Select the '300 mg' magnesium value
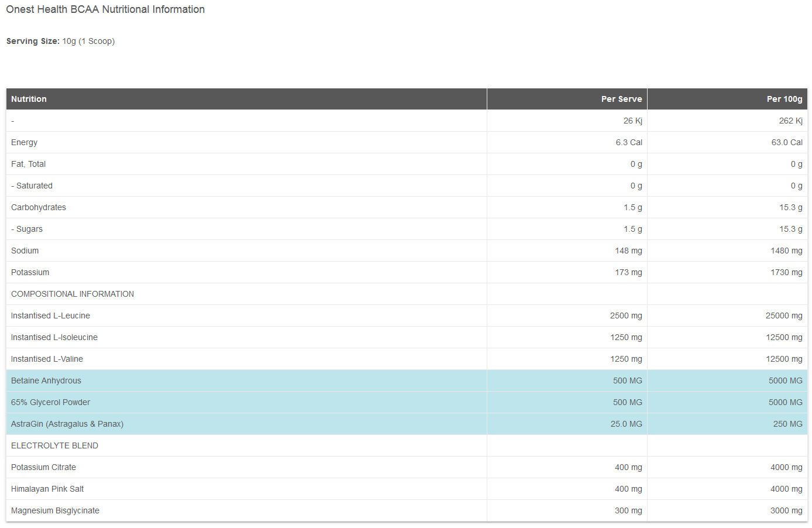The width and height of the screenshot is (812, 528). point(628,510)
